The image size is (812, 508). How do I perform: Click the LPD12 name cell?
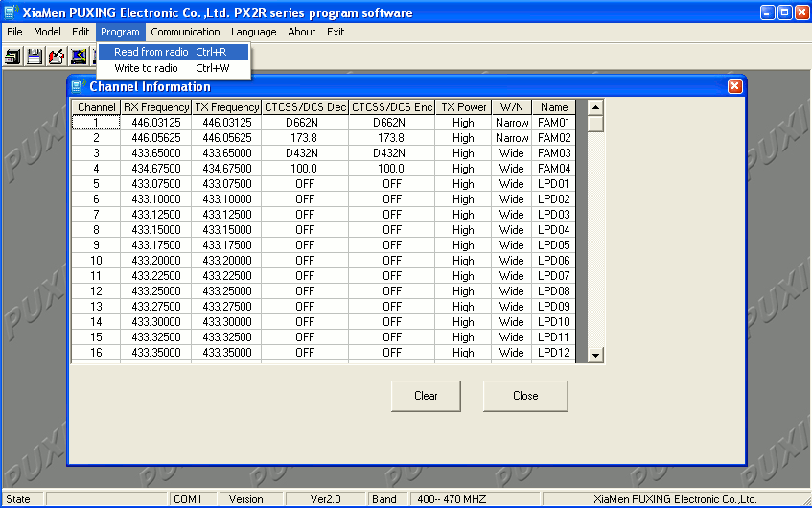point(554,352)
